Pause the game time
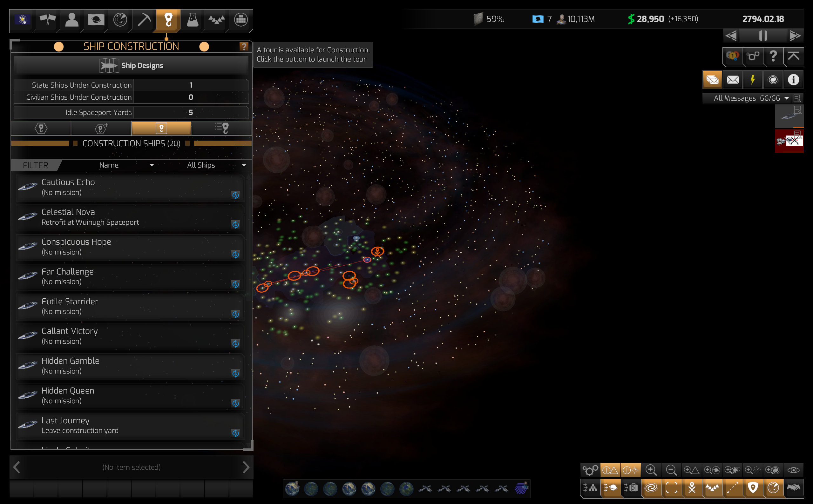813x504 pixels. [763, 36]
